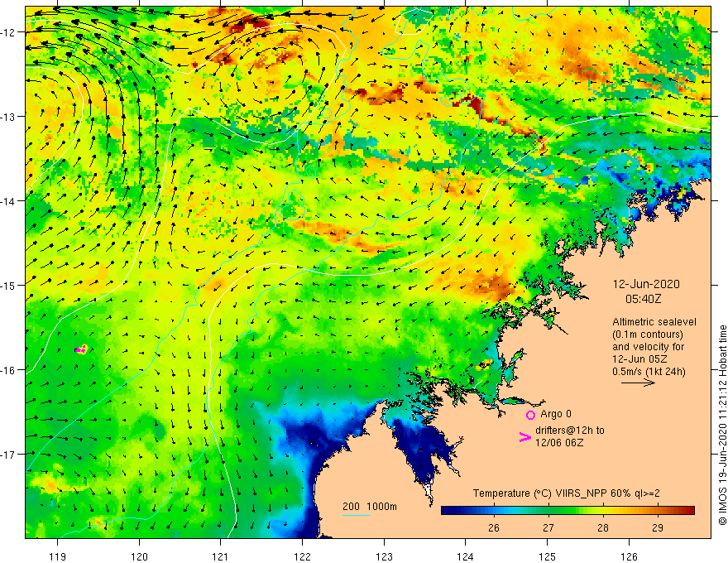Screen dimensions: 728x563
Task: Click the 0.5m/s velocity reference arrow
Action: 639,383
